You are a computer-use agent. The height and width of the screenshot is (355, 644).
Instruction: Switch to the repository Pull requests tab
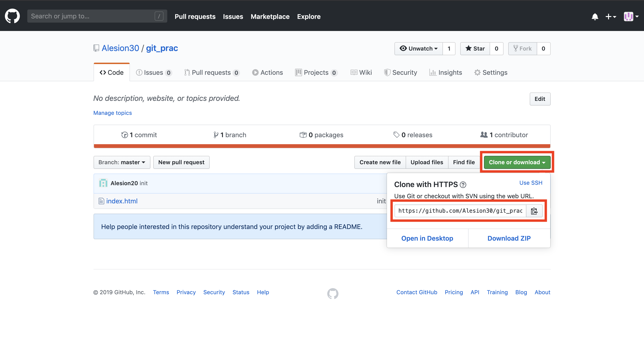click(x=212, y=72)
